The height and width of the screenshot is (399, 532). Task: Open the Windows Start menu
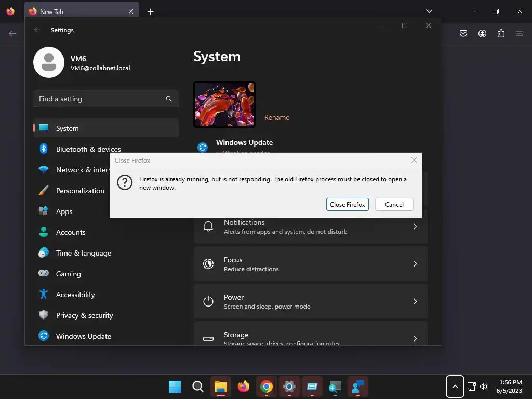click(x=175, y=387)
